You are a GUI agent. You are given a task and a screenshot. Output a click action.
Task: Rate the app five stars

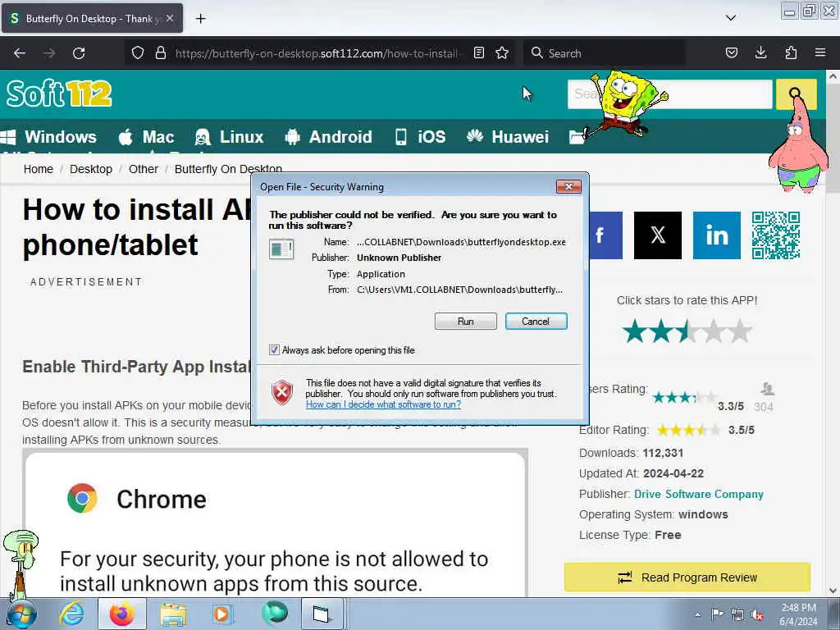741,331
